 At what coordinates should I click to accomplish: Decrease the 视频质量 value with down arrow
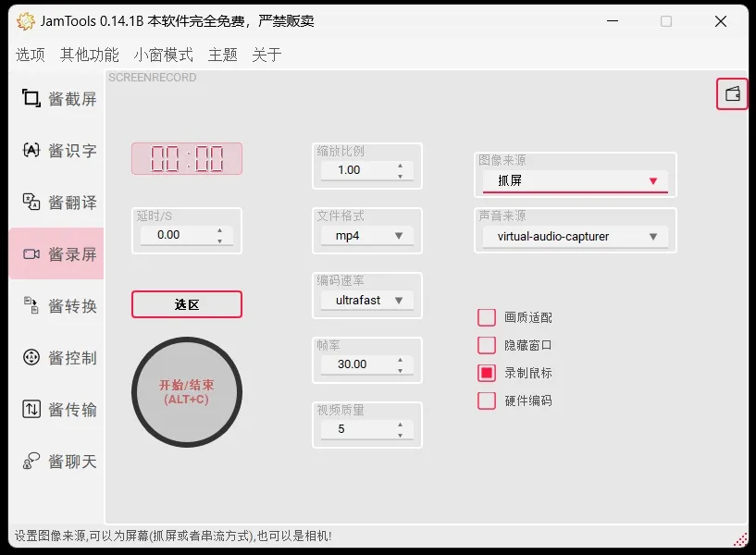point(400,435)
